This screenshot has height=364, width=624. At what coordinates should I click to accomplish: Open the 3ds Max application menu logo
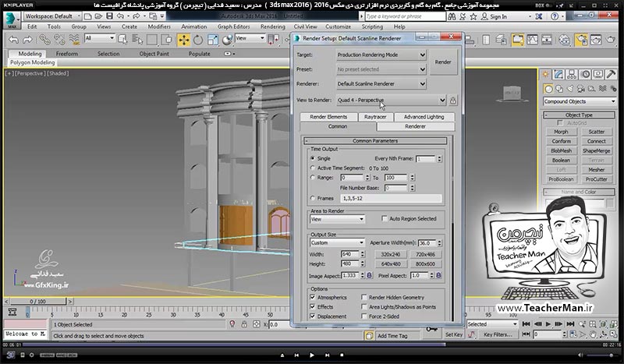(12, 19)
